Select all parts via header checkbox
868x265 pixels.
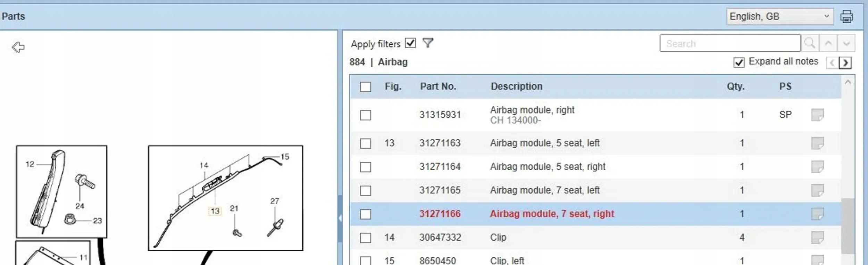click(365, 87)
